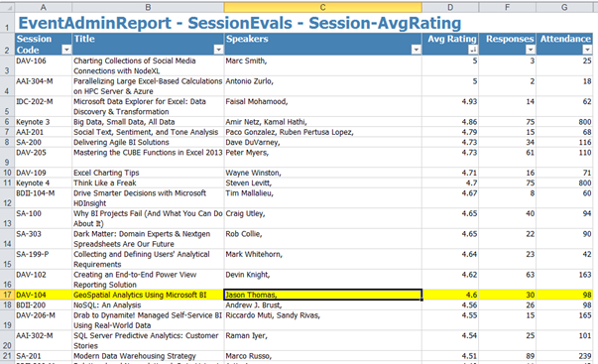This screenshot has height=364, width=598.
Task: Select the Think Like a Freak title cell
Action: pos(148,182)
